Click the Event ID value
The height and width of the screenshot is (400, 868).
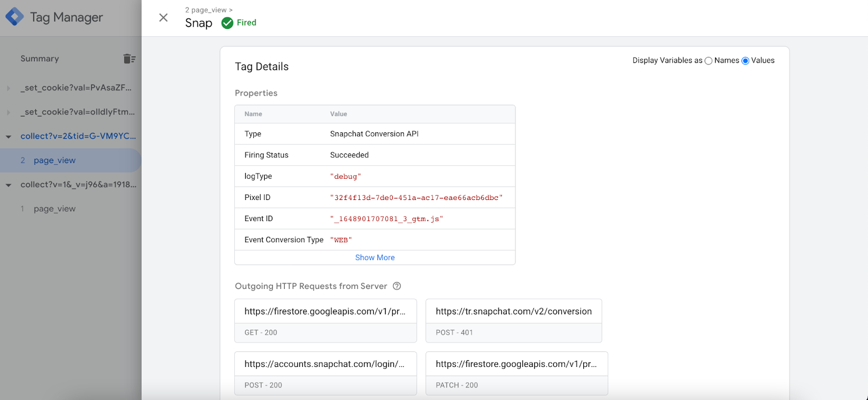[x=387, y=219]
